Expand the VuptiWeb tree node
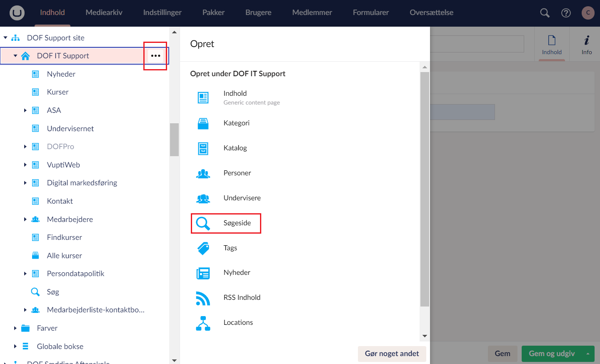The image size is (600, 364). (25, 165)
